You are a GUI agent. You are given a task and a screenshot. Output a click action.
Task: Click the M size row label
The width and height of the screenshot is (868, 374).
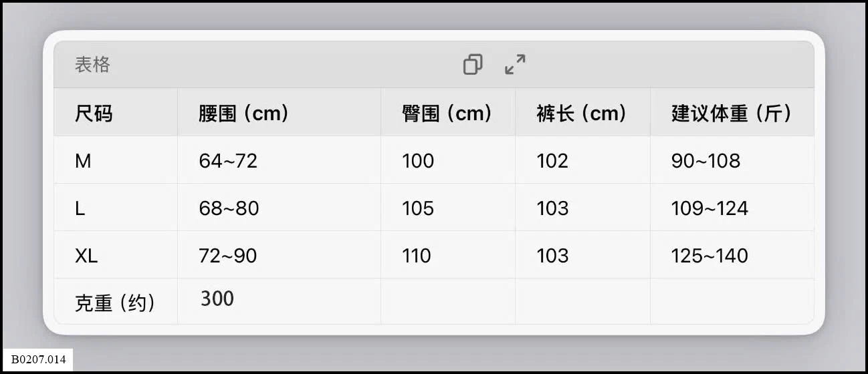point(83,161)
